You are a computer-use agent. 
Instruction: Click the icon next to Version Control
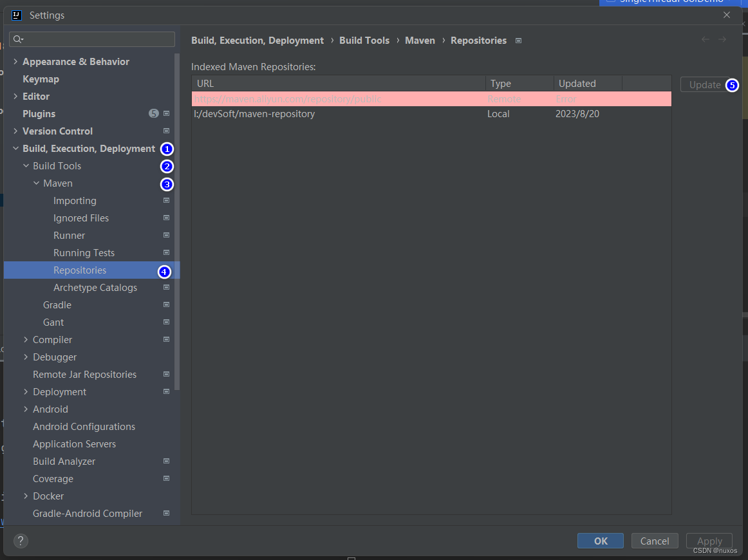pos(166,131)
